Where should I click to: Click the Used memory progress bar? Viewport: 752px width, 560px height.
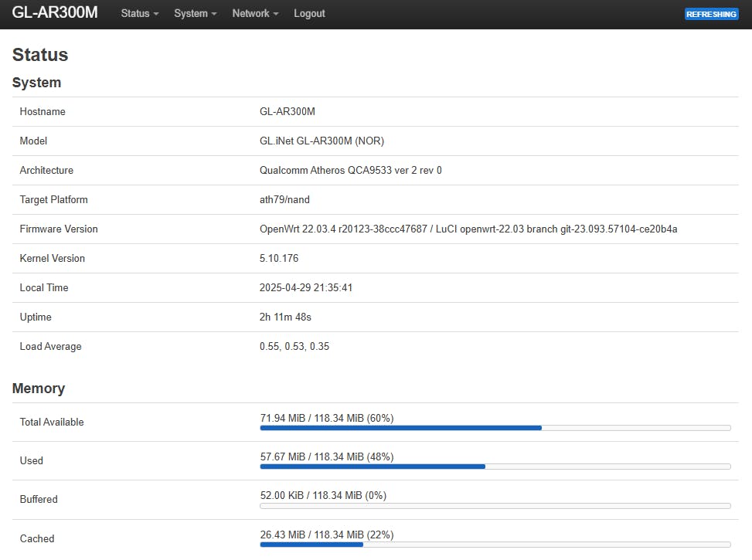point(495,467)
